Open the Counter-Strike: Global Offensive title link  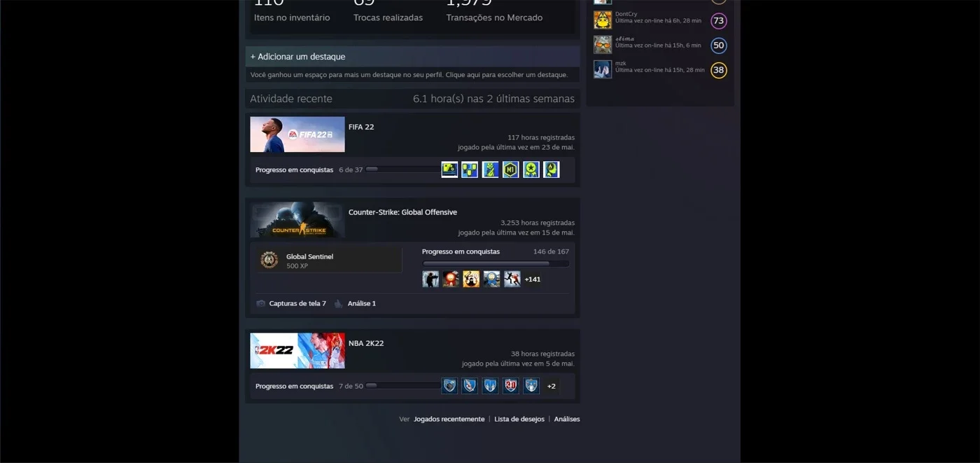click(402, 212)
